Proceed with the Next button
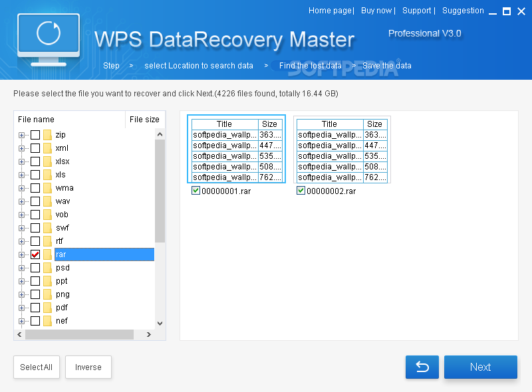 480,367
